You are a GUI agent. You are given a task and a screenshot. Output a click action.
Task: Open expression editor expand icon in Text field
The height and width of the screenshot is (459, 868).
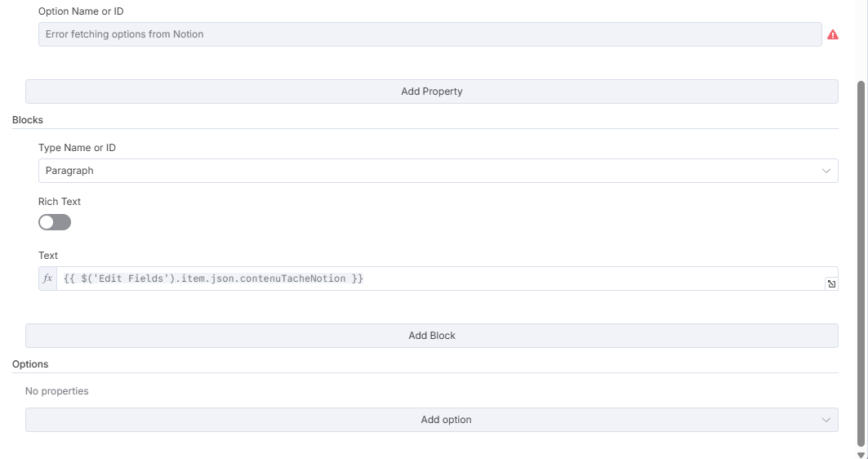pos(831,284)
